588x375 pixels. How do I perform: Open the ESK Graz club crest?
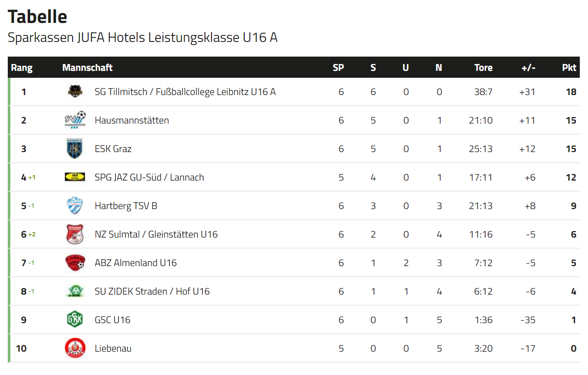[x=75, y=149]
